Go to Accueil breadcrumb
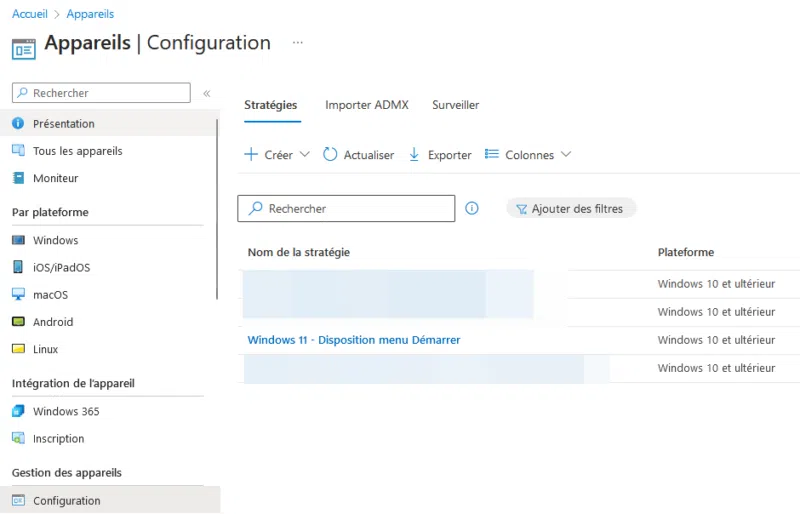Viewport: 800px width, 514px height. pos(30,14)
